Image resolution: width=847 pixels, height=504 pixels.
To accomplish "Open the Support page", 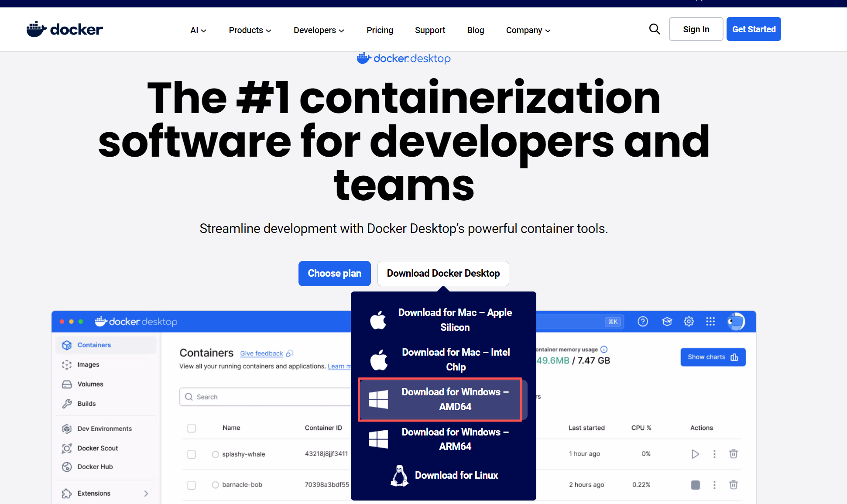I will pos(430,30).
